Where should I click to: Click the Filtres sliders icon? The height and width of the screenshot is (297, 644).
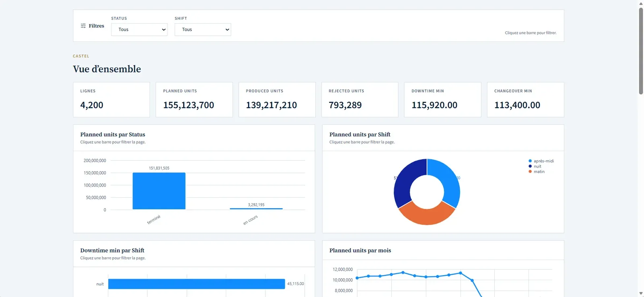pyautogui.click(x=83, y=26)
